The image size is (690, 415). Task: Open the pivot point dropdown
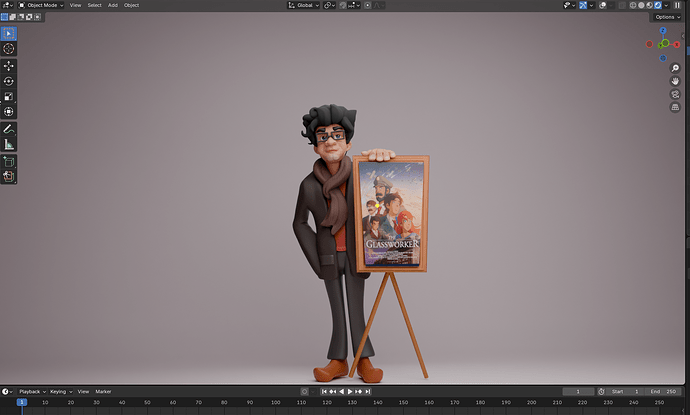(x=329, y=5)
